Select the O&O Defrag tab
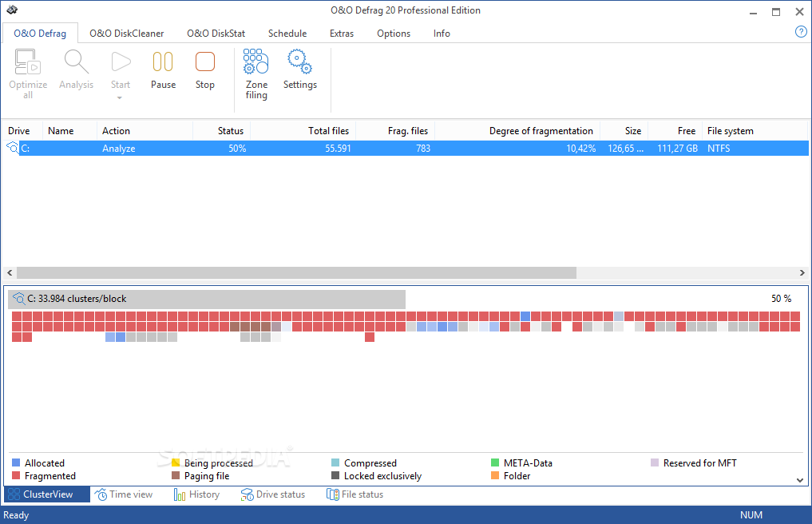 click(x=40, y=34)
